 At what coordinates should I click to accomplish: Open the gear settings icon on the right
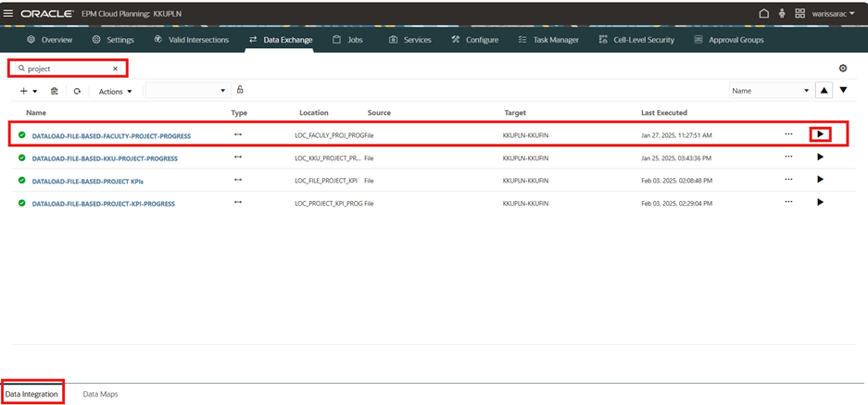coord(843,69)
